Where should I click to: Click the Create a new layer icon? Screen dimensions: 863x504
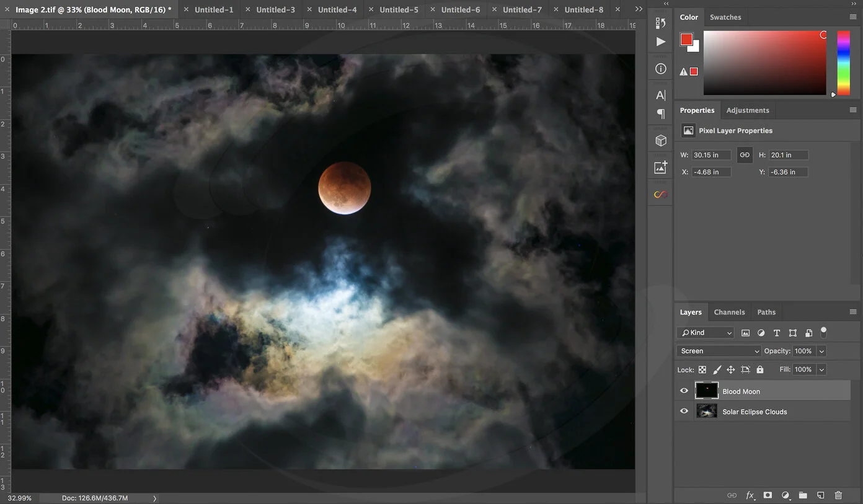click(x=820, y=495)
